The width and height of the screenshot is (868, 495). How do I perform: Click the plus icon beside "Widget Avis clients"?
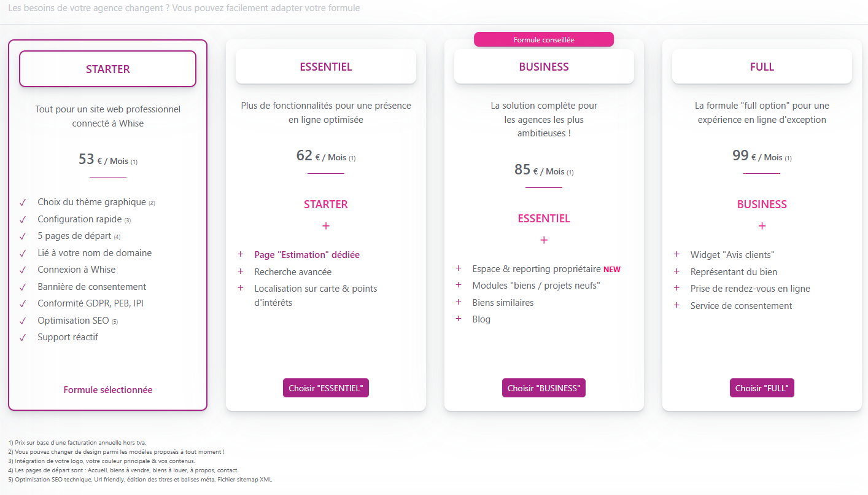676,254
